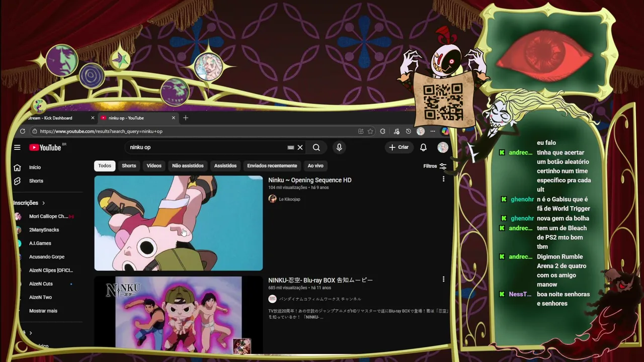
Task: Open the YouTube notifications bell
Action: 423,147
